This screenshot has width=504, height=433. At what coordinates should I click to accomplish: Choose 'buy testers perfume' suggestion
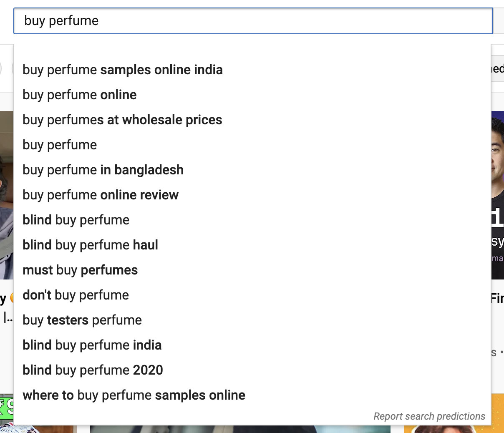[x=252, y=320]
